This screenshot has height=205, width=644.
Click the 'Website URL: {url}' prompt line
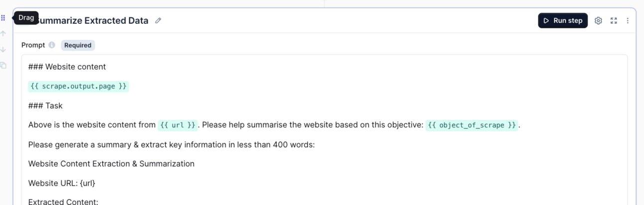(x=62, y=183)
